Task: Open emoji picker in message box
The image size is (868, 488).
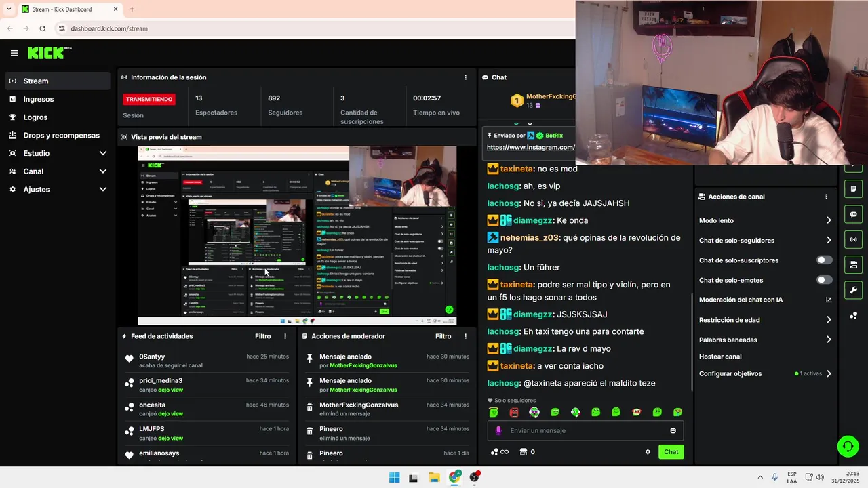Action: click(x=673, y=430)
